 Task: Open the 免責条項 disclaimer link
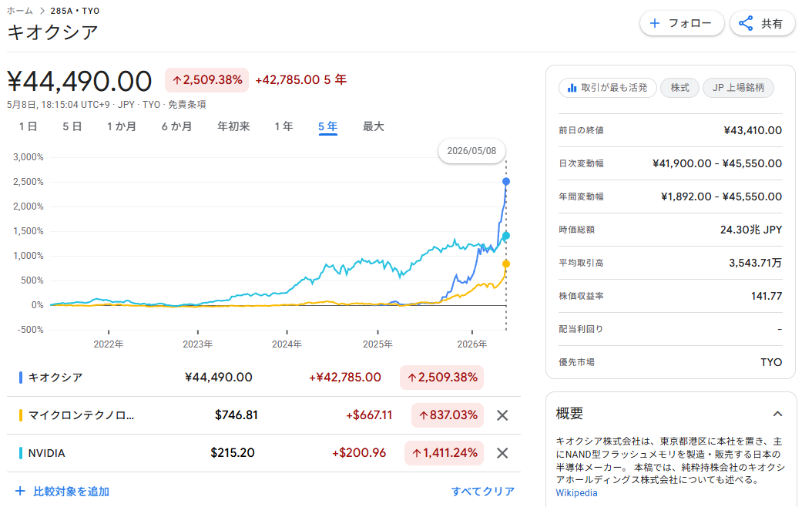pyautogui.click(x=187, y=105)
